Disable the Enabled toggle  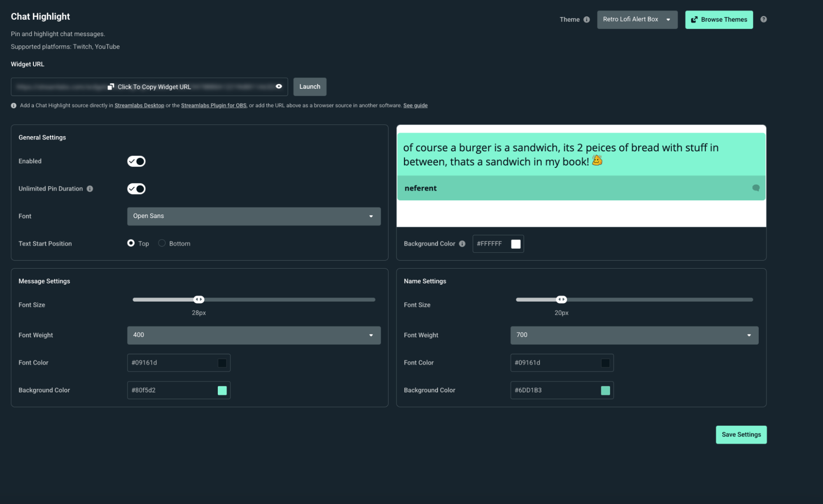[x=136, y=161]
